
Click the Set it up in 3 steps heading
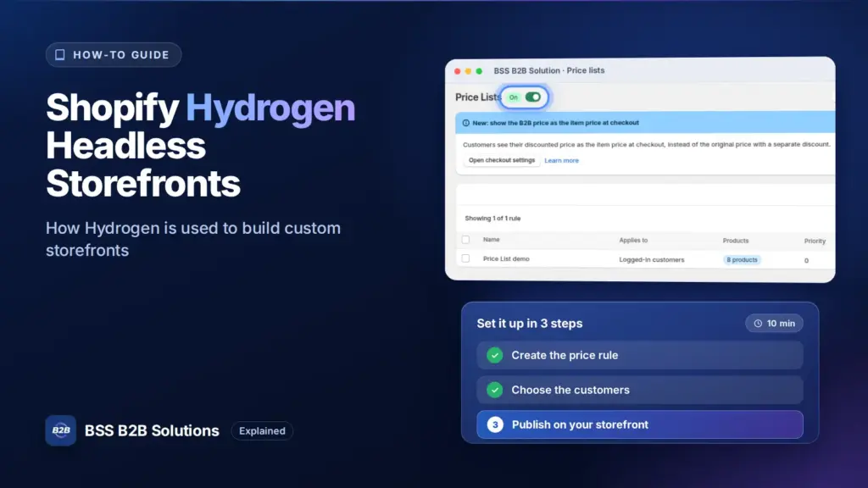point(530,323)
